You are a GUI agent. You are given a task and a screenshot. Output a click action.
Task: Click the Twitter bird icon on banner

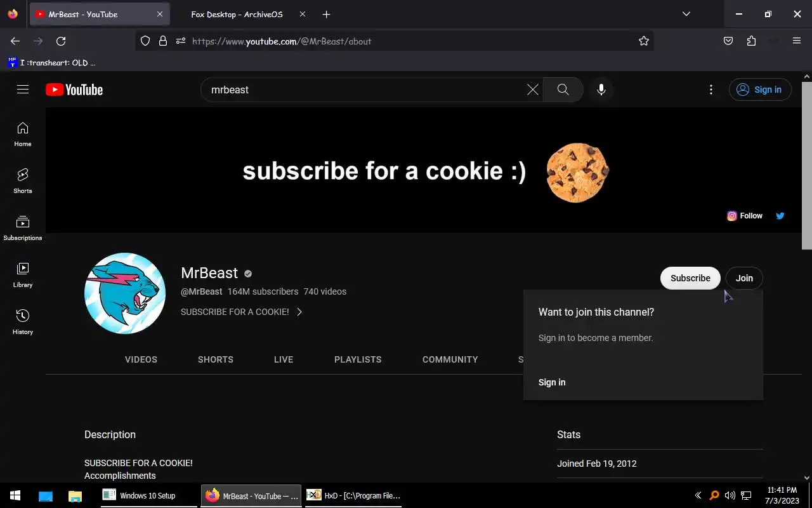tap(780, 216)
